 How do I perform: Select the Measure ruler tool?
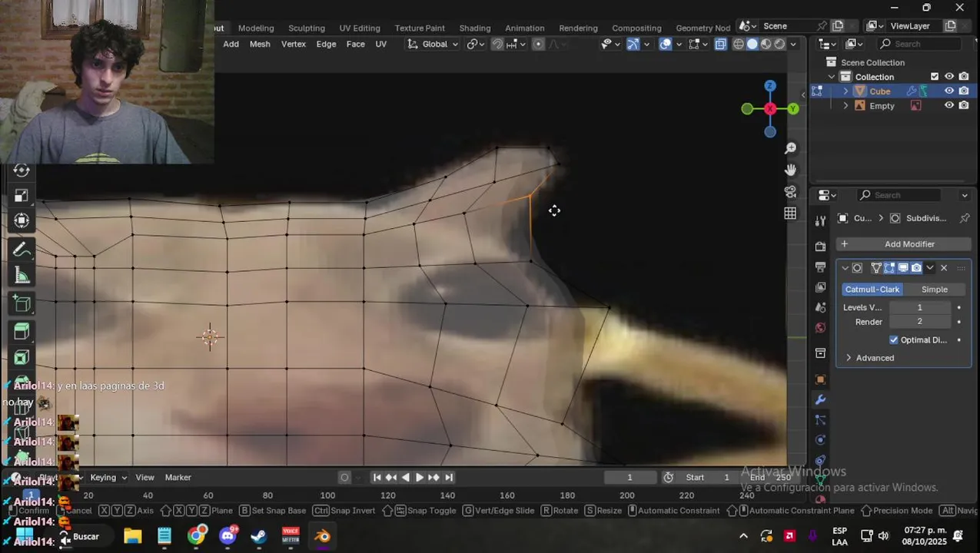[22, 276]
